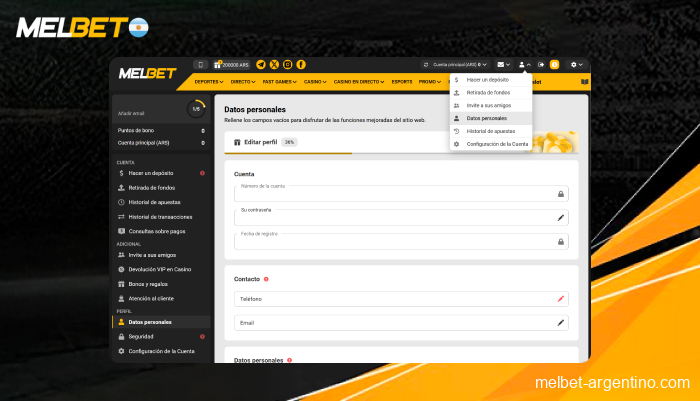This screenshot has height=401, width=700.
Task: Choose Hacer un depósito in dropdown
Action: 491,80
